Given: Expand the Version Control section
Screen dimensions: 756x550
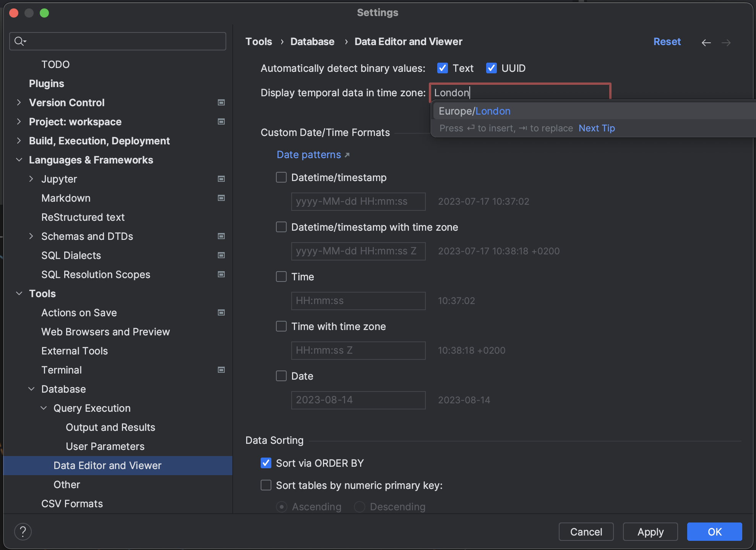Looking at the screenshot, I should click(x=19, y=102).
